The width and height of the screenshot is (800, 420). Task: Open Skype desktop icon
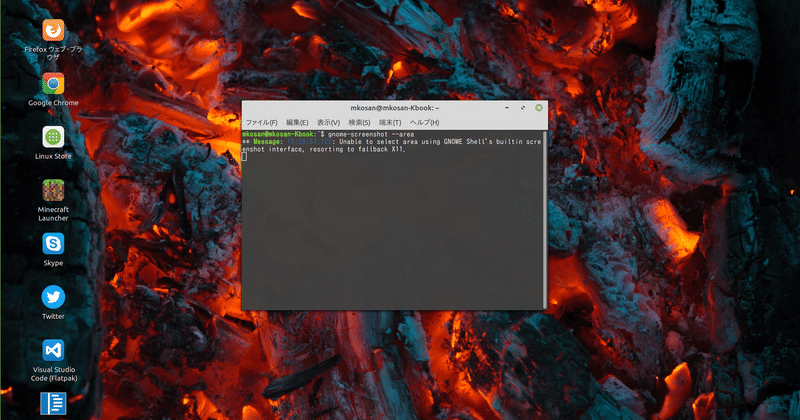tap(53, 243)
